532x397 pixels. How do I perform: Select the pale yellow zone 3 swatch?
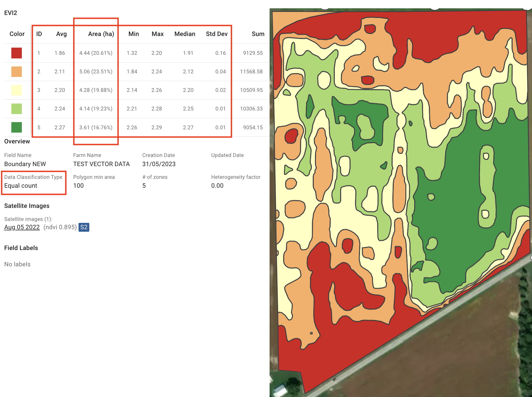(17, 90)
